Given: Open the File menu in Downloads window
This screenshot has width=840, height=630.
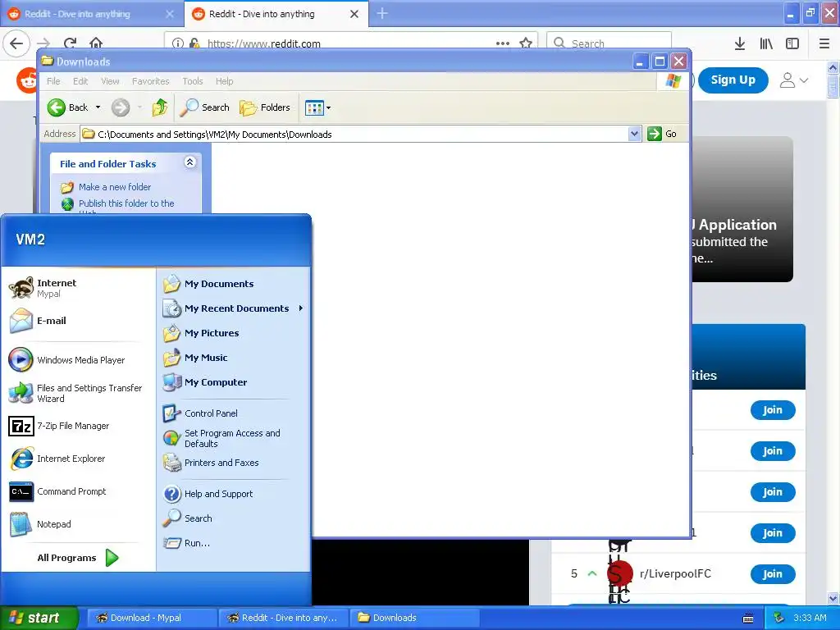Looking at the screenshot, I should point(53,81).
